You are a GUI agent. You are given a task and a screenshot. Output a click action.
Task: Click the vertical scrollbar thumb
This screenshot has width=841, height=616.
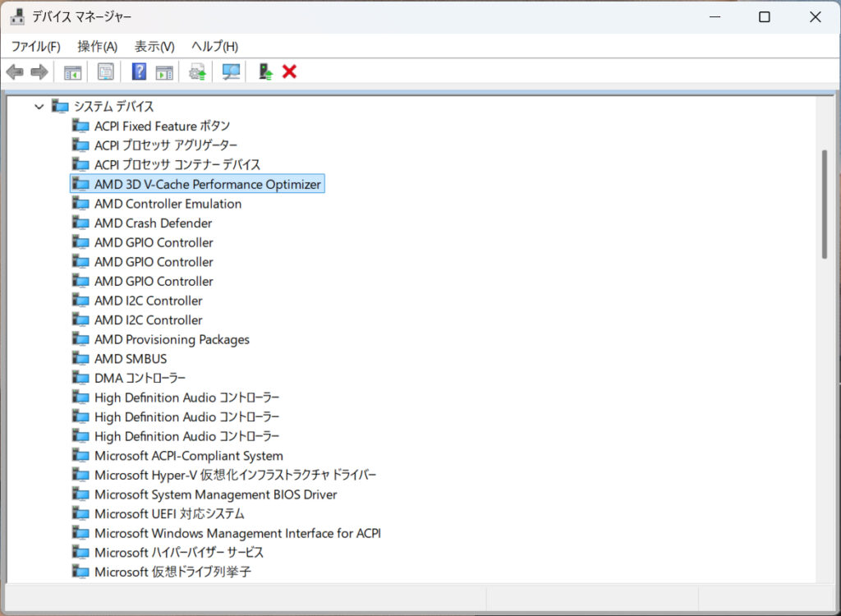coord(825,205)
